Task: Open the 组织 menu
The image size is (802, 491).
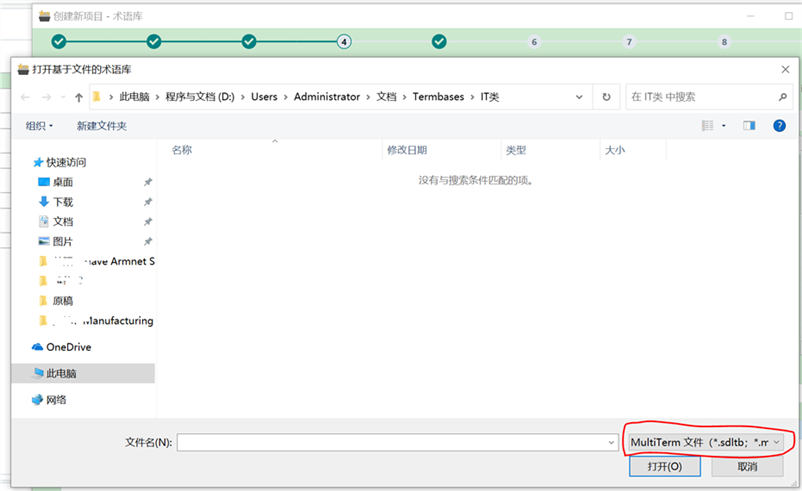Action: (x=39, y=126)
